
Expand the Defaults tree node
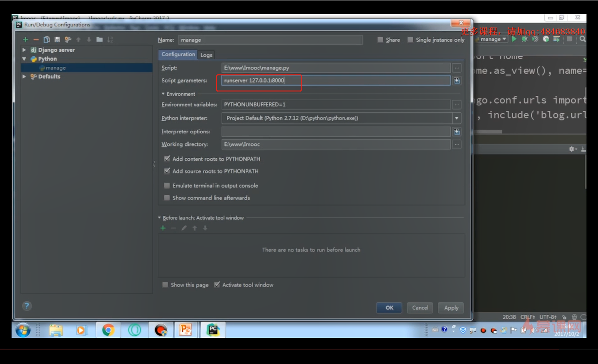(24, 77)
